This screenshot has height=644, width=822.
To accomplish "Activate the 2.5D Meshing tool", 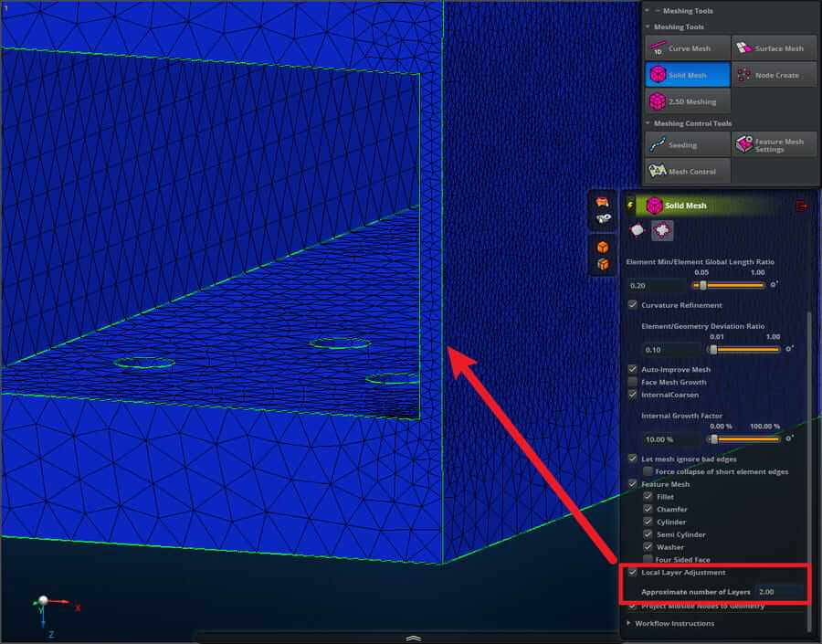I will 689,100.
